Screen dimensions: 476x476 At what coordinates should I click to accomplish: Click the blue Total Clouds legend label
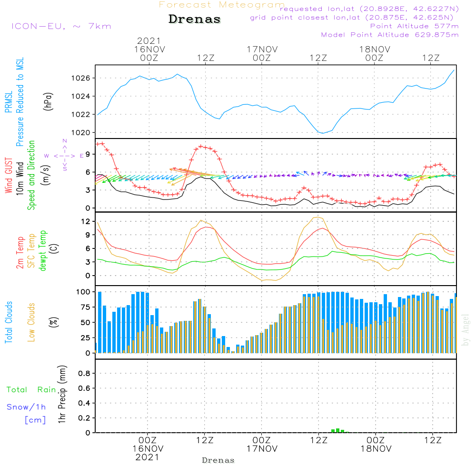8,322
